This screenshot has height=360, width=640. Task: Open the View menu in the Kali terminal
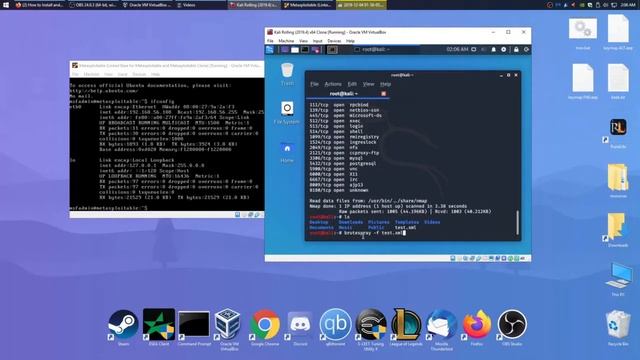click(x=368, y=84)
